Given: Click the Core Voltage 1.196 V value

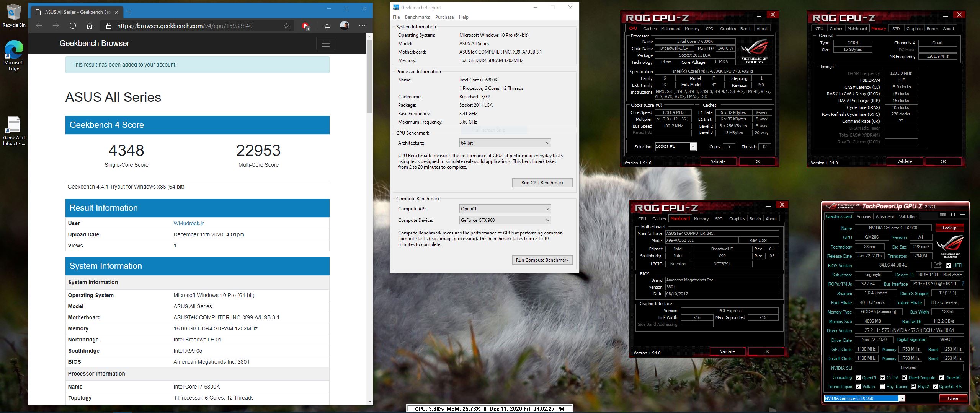Looking at the screenshot, I should coord(722,62).
